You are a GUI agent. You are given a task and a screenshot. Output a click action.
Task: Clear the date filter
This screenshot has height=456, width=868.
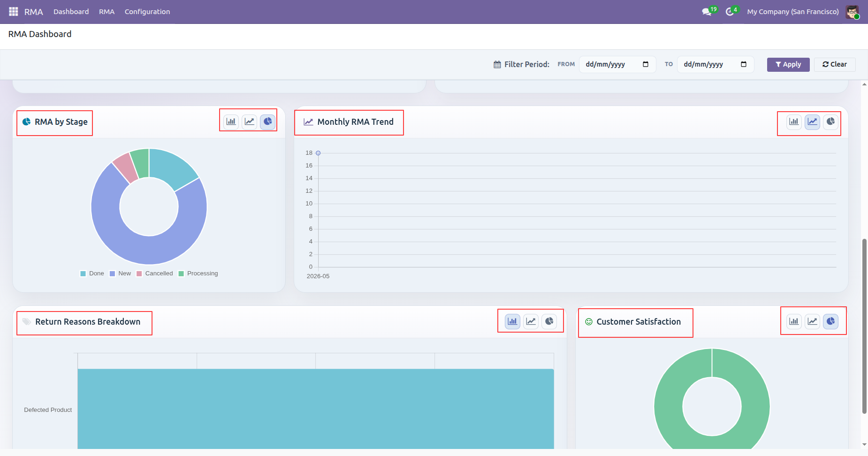tap(835, 64)
